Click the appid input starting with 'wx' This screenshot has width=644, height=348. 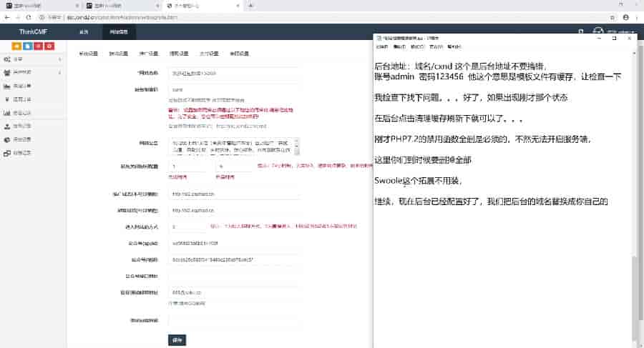234,243
